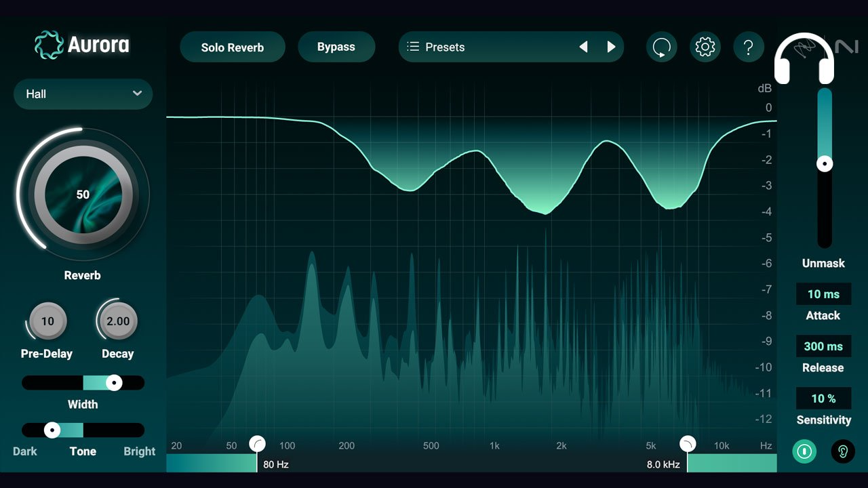Click the circular reset arrow icon
This screenshot has width=868, height=488.
click(662, 47)
